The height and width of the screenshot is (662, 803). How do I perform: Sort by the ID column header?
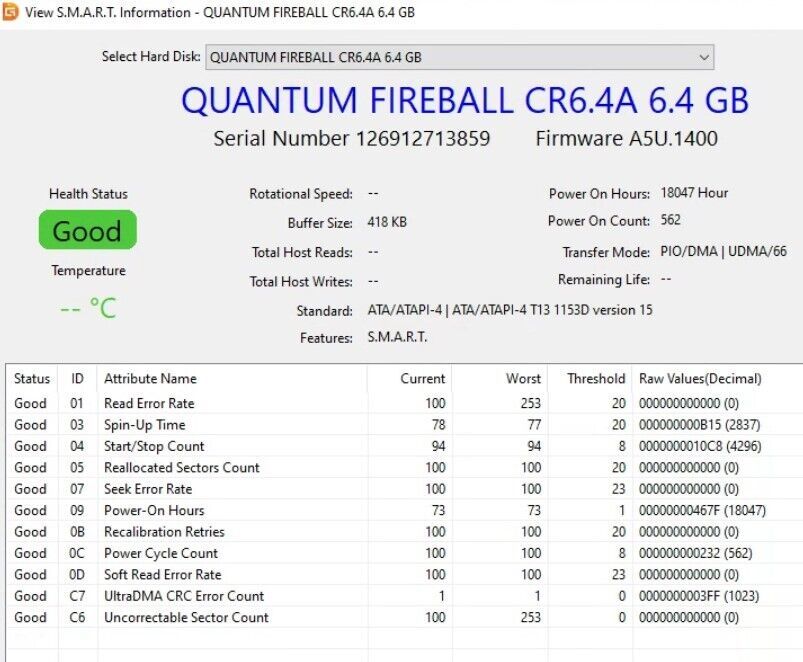click(x=77, y=378)
